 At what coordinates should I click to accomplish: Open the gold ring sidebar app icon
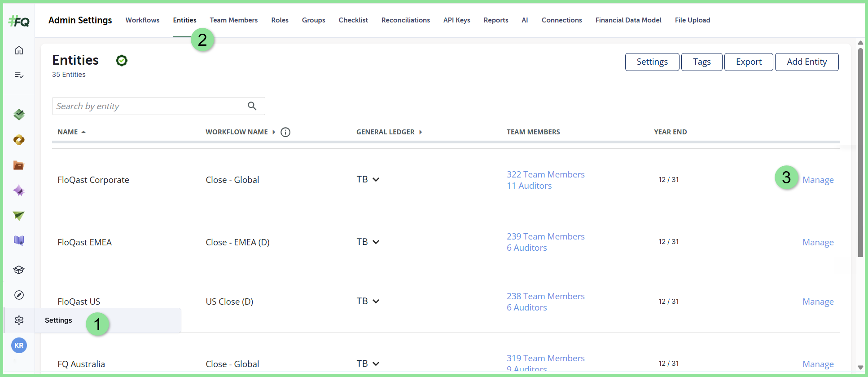click(19, 140)
